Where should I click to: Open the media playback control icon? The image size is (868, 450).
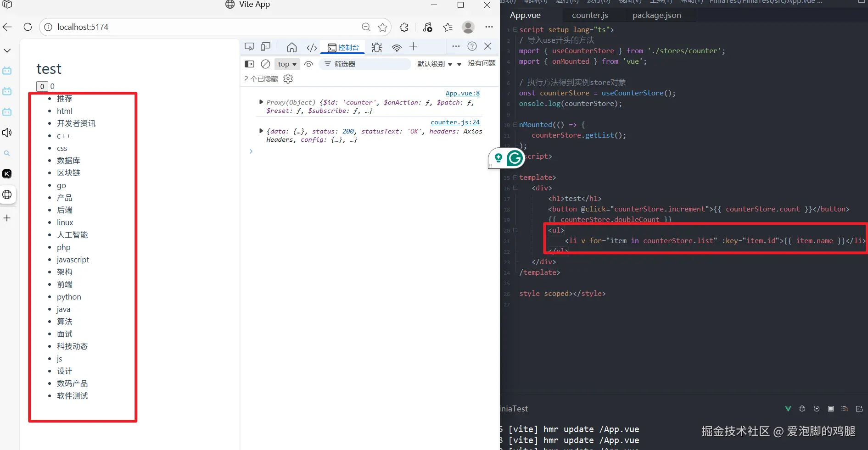428,27
